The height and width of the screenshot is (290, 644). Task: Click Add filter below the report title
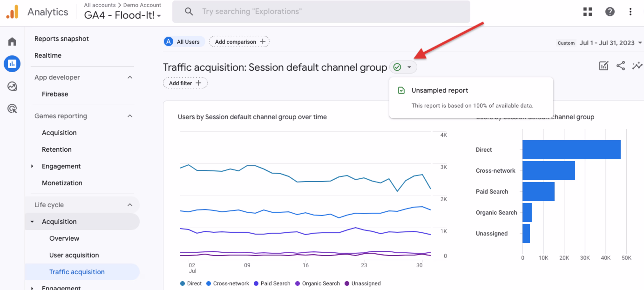185,83
